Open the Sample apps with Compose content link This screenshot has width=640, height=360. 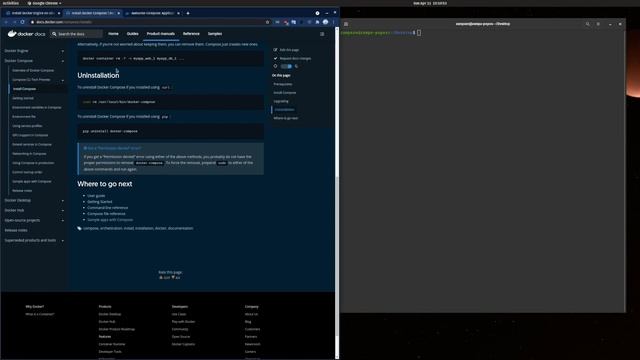(110, 220)
